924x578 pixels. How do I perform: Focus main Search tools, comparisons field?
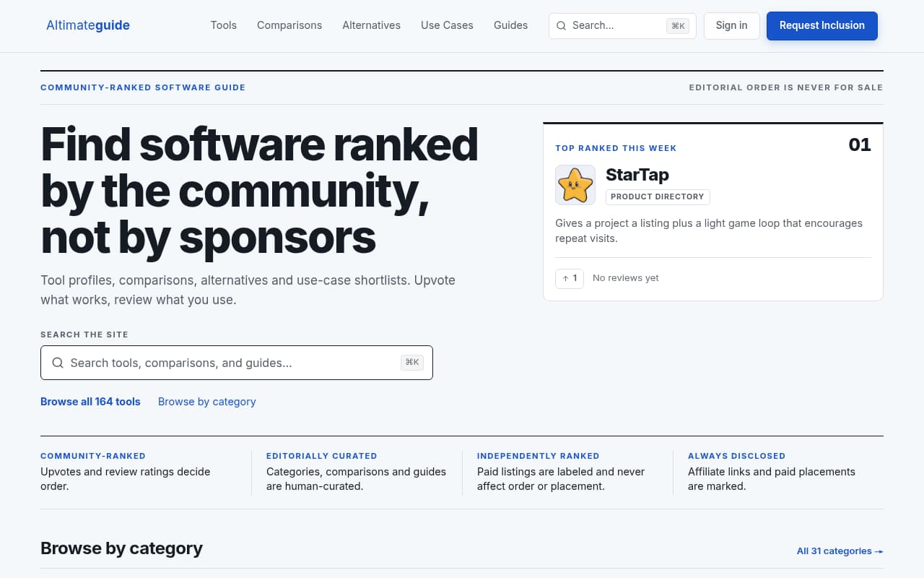237,363
